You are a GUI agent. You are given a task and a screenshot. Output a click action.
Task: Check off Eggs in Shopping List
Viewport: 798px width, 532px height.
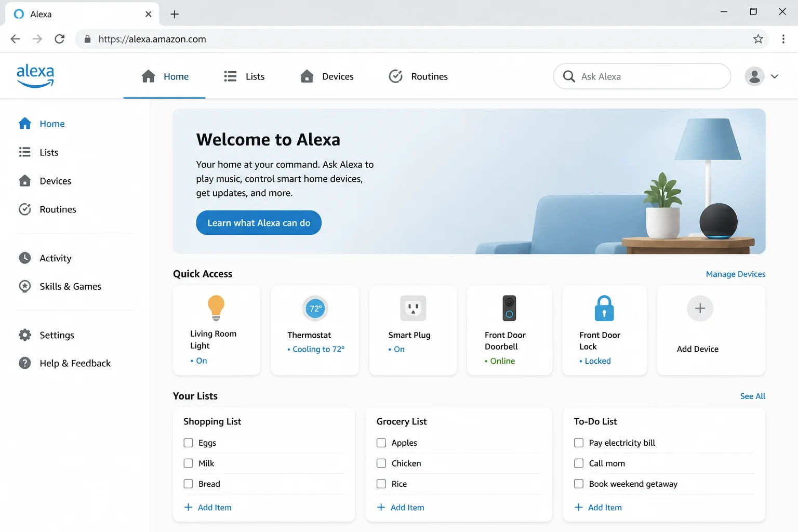pos(188,443)
